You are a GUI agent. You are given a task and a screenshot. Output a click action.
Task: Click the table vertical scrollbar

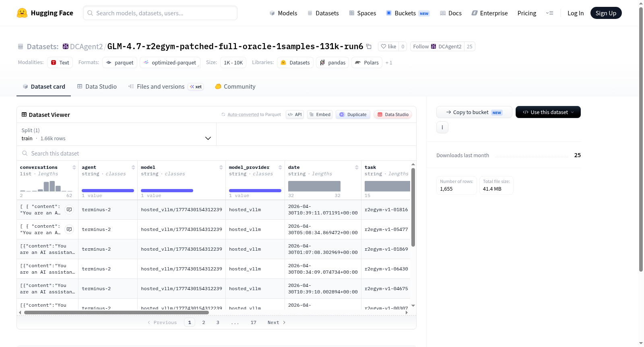pos(413,207)
